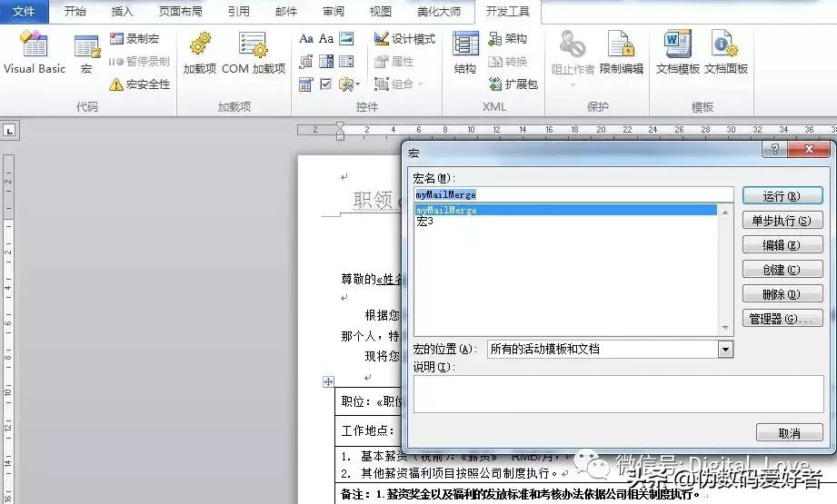Click the table move handle
This screenshot has width=837, height=504.
(328, 382)
